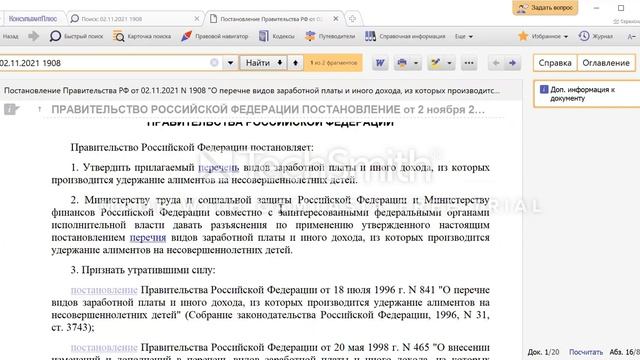Image resolution: width=640 pixels, height=360 pixels.
Task: Click '1 из 2 фрагментов' indicator
Action: point(333,63)
